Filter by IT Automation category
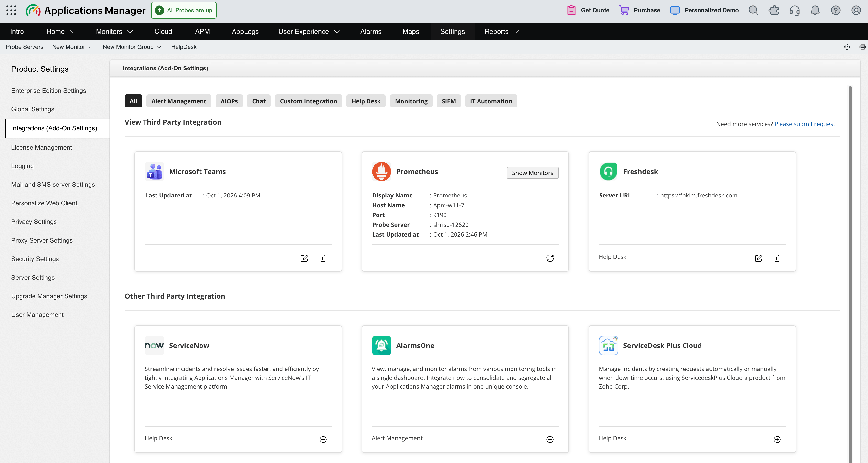This screenshot has height=463, width=868. [491, 101]
